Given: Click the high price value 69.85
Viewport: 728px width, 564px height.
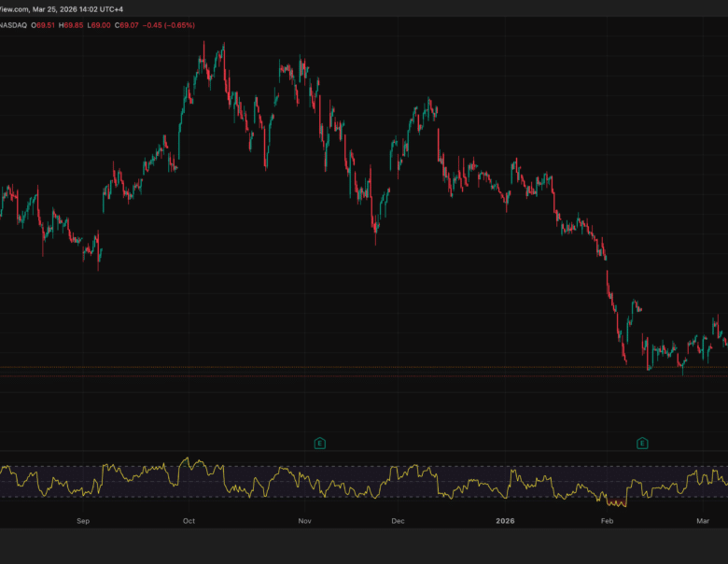Looking at the screenshot, I should click(x=72, y=25).
